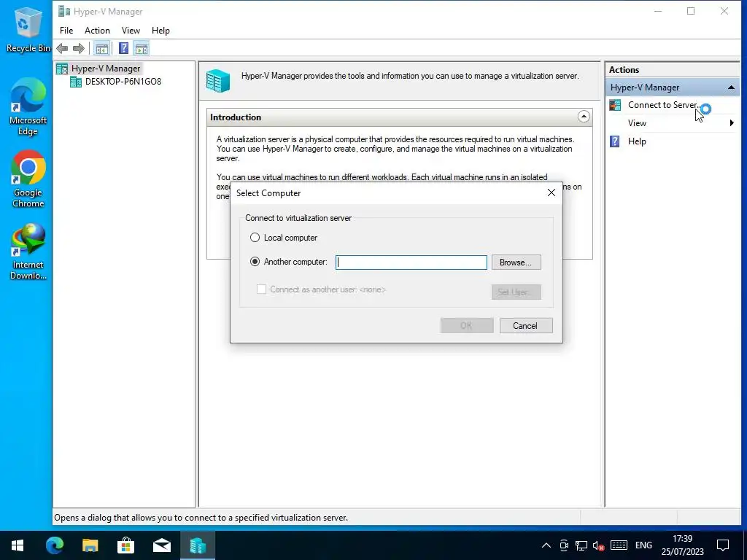Click Hyper-V Manager server icon in header
Image resolution: width=747 pixels, height=560 pixels.
point(218,81)
